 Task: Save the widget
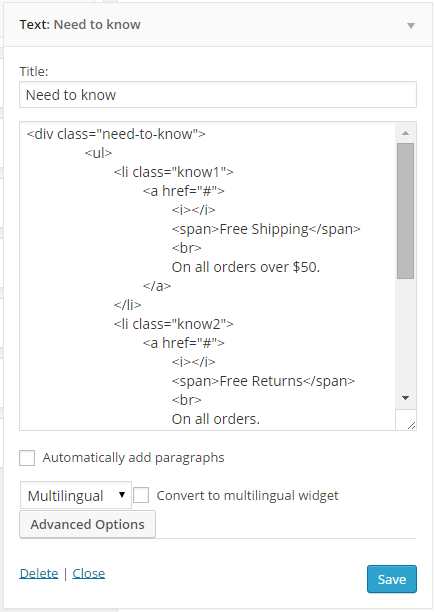click(x=392, y=579)
